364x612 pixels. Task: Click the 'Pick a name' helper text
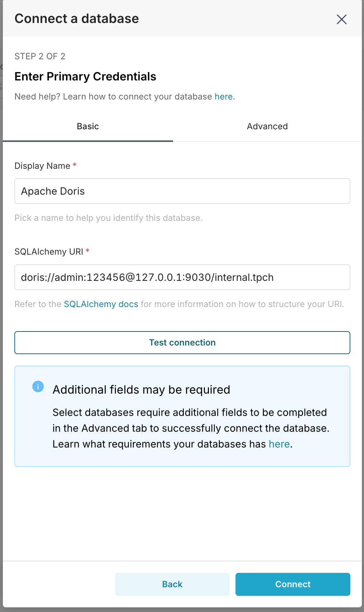[108, 218]
